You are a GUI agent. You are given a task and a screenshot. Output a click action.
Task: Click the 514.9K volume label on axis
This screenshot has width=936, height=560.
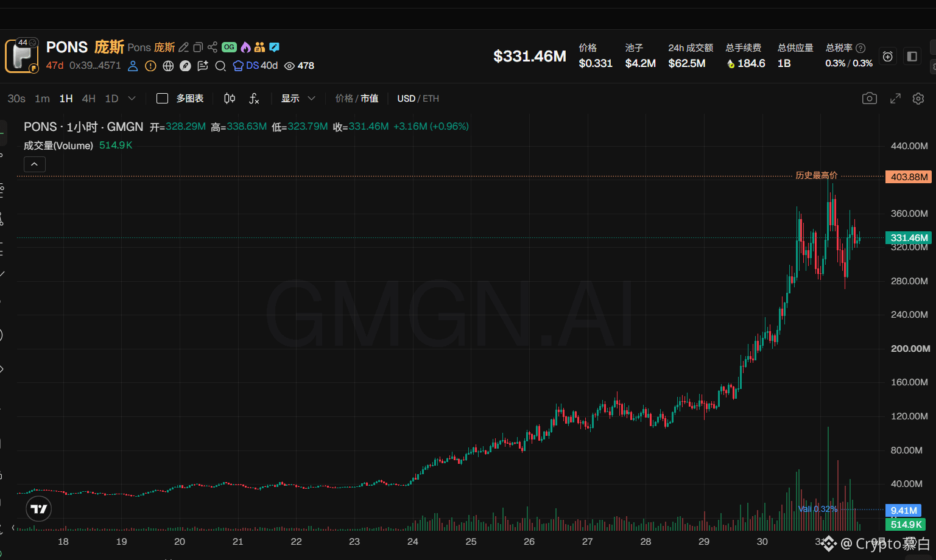click(906, 525)
